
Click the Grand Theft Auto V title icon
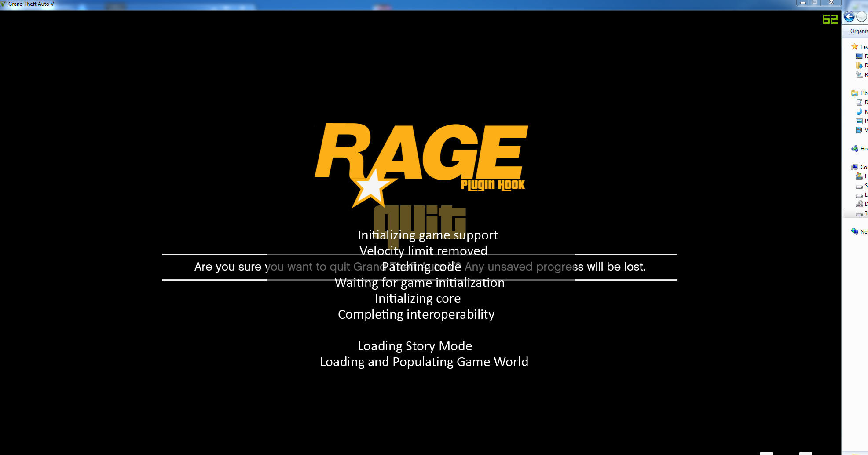point(3,4)
